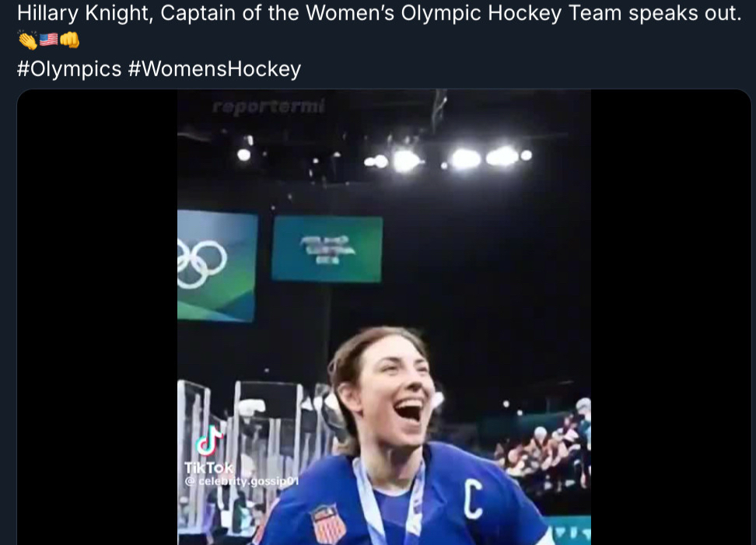Click the bright arena ceiling lights

tap(446, 158)
